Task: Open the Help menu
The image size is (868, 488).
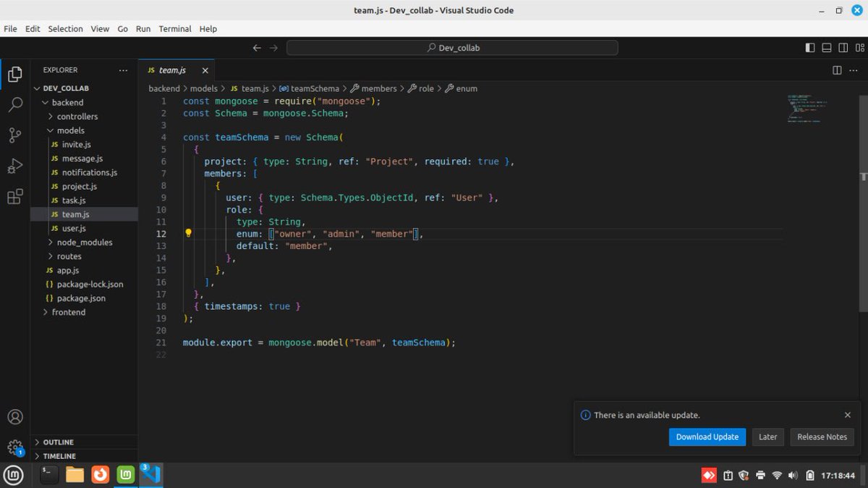Action: point(208,29)
